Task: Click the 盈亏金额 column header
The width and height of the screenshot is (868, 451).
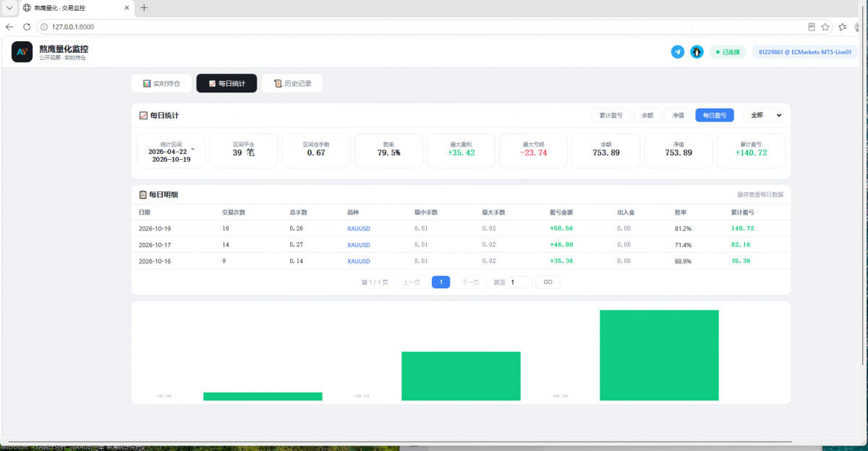Action: 561,212
